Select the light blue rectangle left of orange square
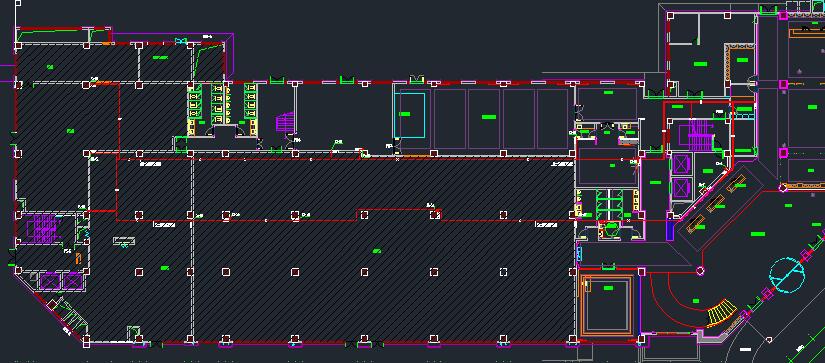The image size is (825, 363). pyautogui.click(x=580, y=254)
